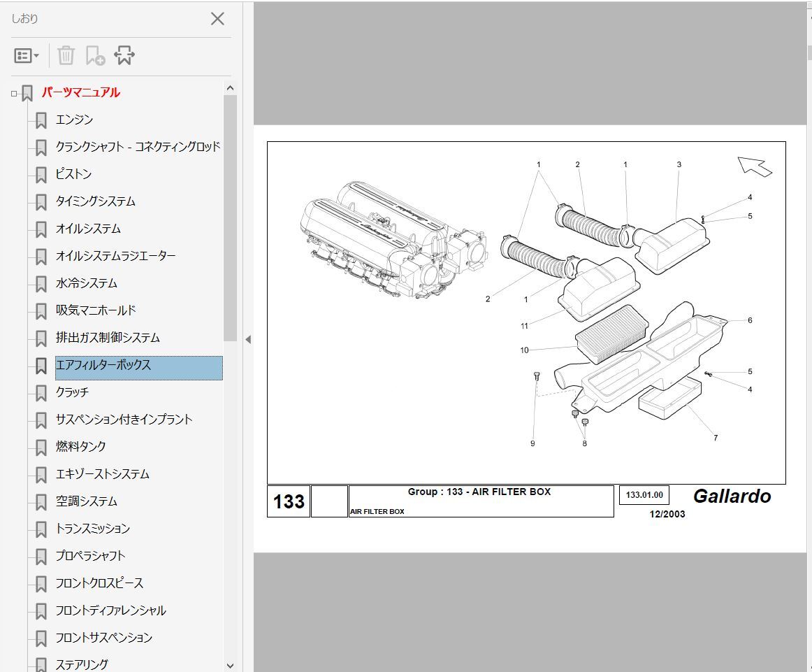The image size is (812, 672).
Task: Select the トランスミッション bookmark
Action: (93, 529)
